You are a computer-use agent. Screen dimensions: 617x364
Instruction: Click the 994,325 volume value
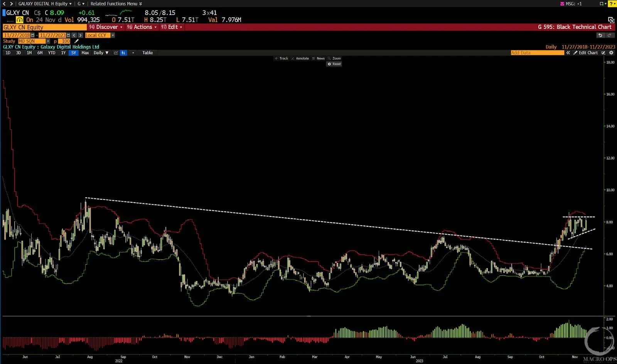[x=88, y=20]
